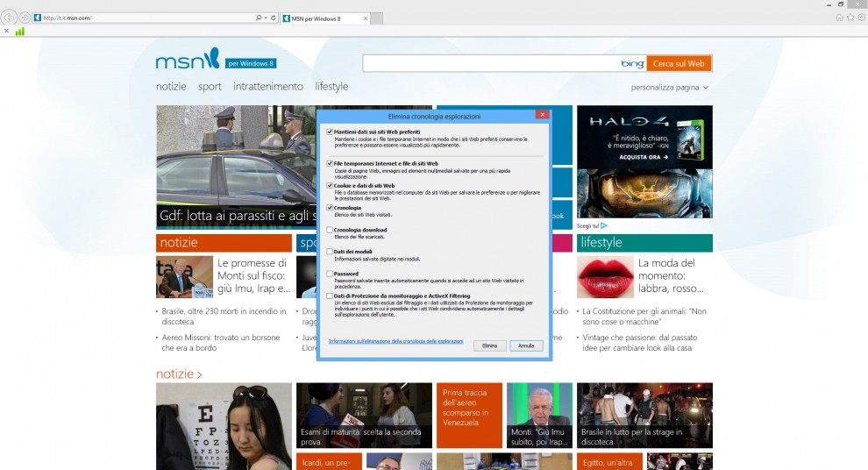
Task: Focus the Bing search input field
Action: (x=491, y=64)
